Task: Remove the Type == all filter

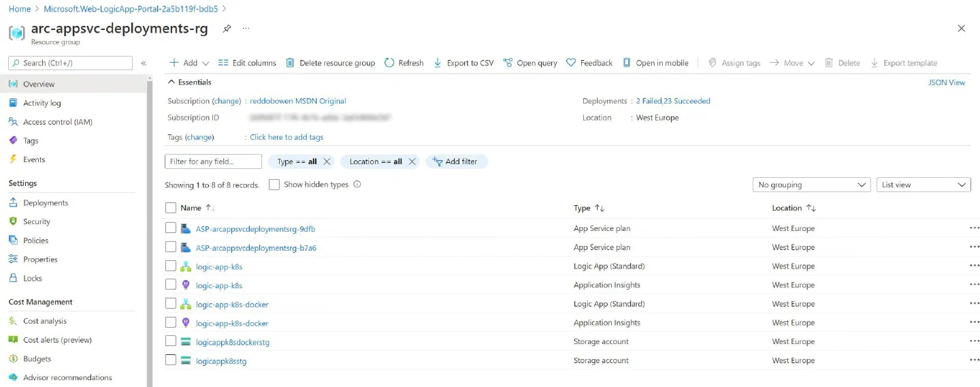Action: click(327, 161)
